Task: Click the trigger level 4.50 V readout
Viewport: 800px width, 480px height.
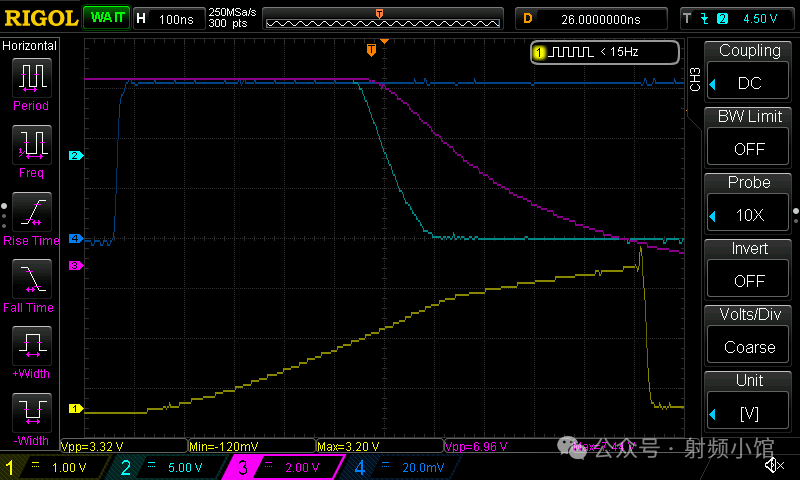Action: pyautogui.click(x=735, y=18)
